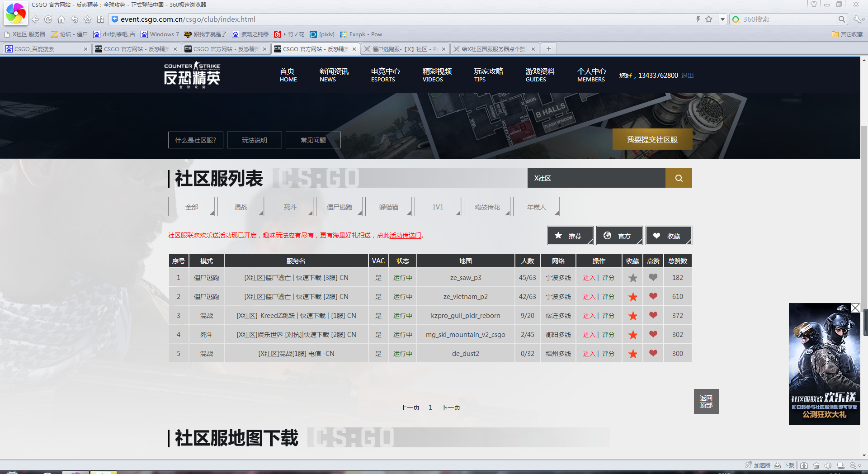Click the browser home icon
Screen dimensions: 868x474
click(x=61, y=19)
